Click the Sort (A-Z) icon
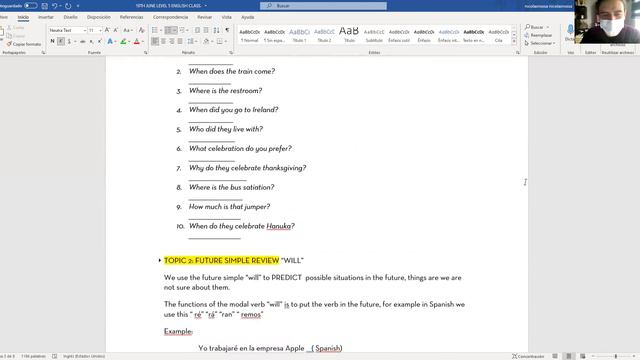This screenshot has width=640, height=360. click(217, 30)
